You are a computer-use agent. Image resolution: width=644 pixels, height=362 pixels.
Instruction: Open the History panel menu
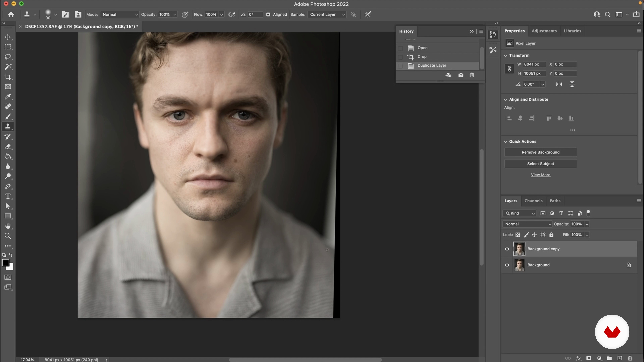click(x=481, y=31)
